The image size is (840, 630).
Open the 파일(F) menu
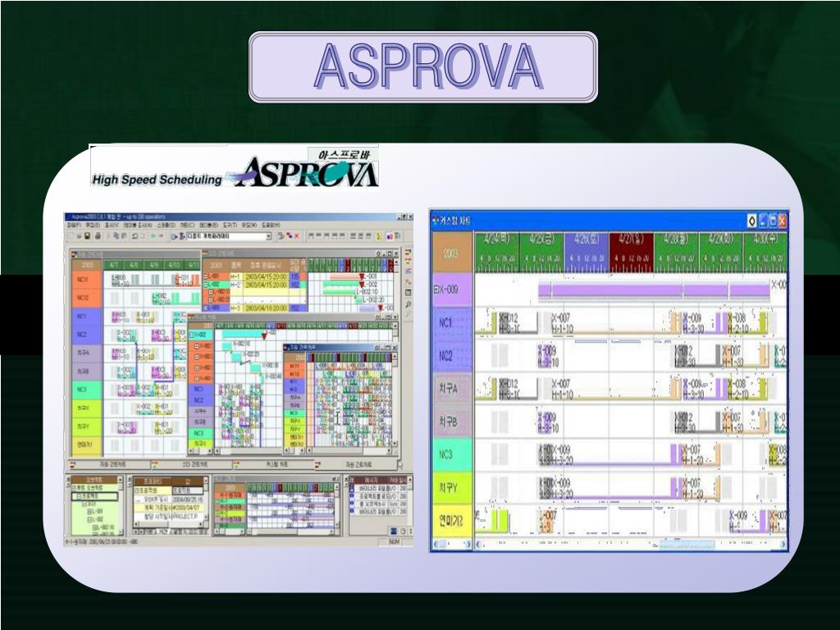pos(73,226)
